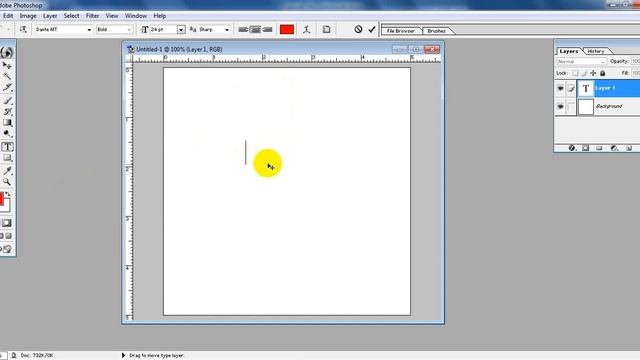This screenshot has height=360, width=640.
Task: Set right text alignment
Action: click(267, 29)
